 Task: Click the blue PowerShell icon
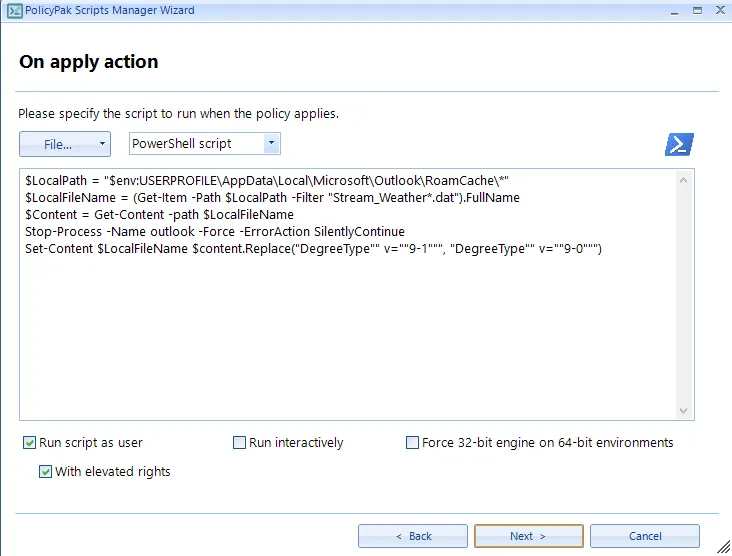(x=679, y=144)
